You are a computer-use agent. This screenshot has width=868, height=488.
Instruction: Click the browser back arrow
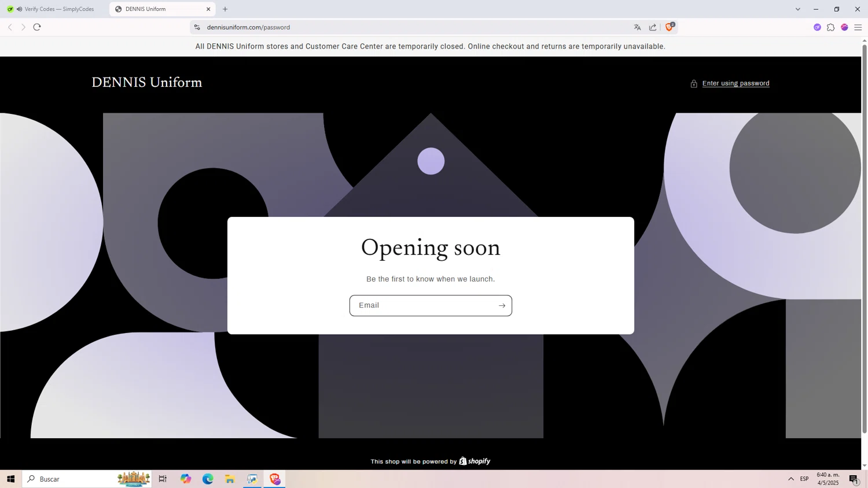click(x=10, y=27)
